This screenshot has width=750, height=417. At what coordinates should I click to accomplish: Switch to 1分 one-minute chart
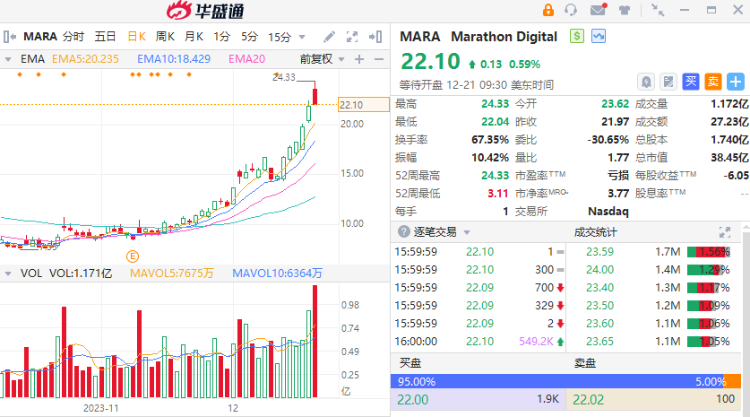click(x=221, y=37)
